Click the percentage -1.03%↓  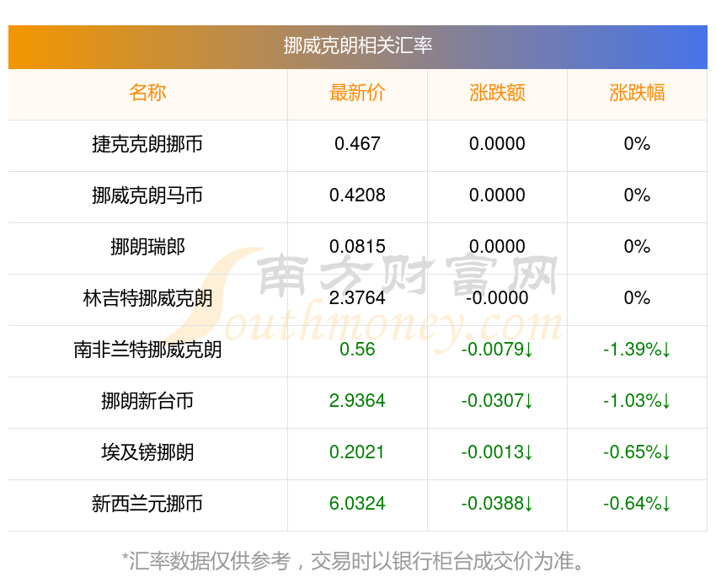(637, 401)
